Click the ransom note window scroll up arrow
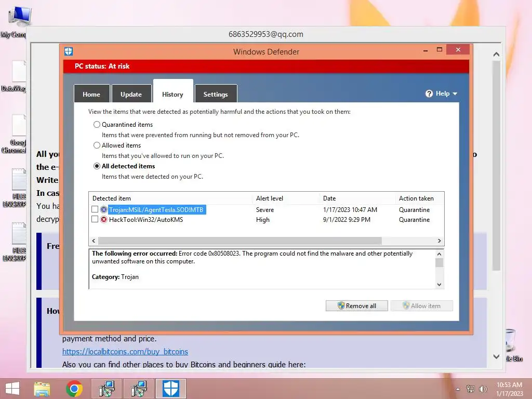Screen dimensions: 532x399 click(x=496, y=54)
